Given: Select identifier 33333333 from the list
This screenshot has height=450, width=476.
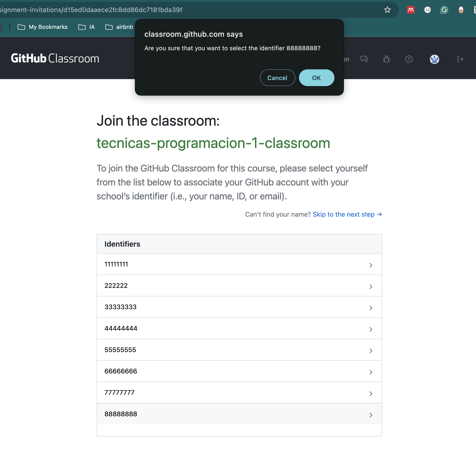Looking at the screenshot, I should 120,307.
